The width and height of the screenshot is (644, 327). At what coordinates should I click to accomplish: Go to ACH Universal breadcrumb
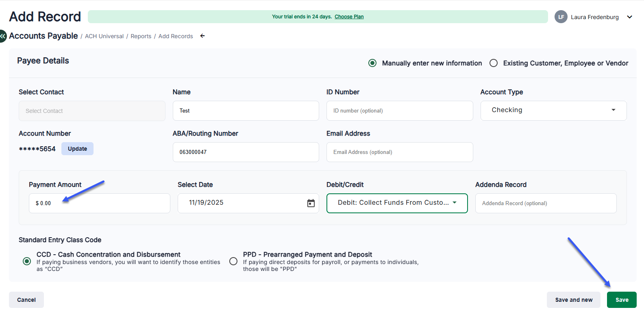pos(104,36)
